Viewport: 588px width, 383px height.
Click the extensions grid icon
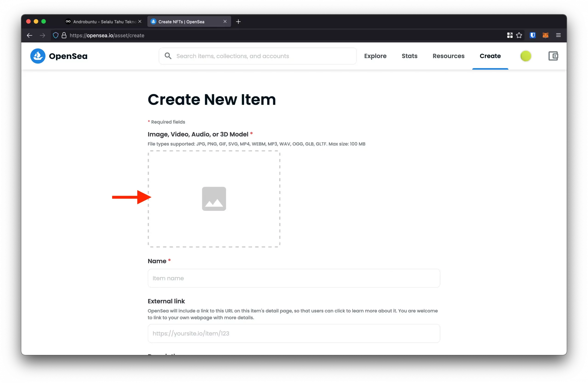510,35
